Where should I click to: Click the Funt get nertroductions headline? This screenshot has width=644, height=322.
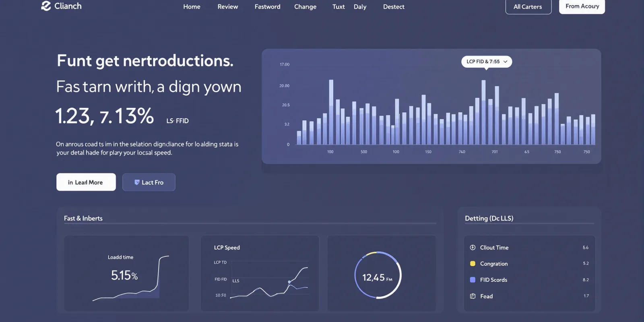click(145, 61)
